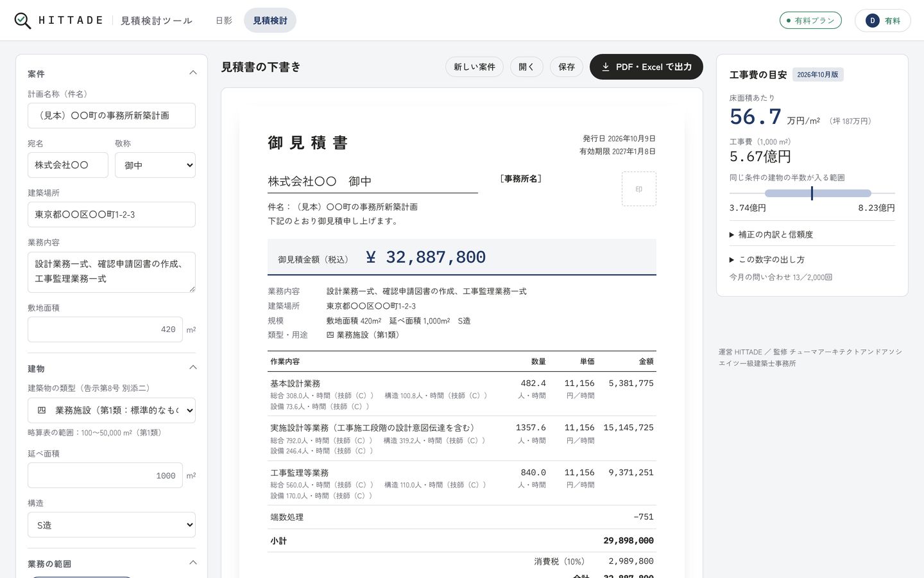Collapse the 建物 section chevron

(193, 368)
